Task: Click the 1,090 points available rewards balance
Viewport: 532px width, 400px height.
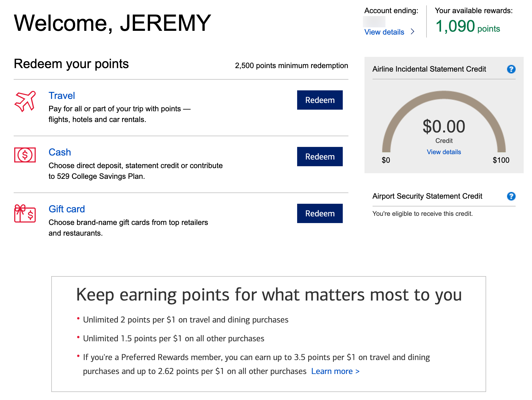Action: tap(468, 27)
